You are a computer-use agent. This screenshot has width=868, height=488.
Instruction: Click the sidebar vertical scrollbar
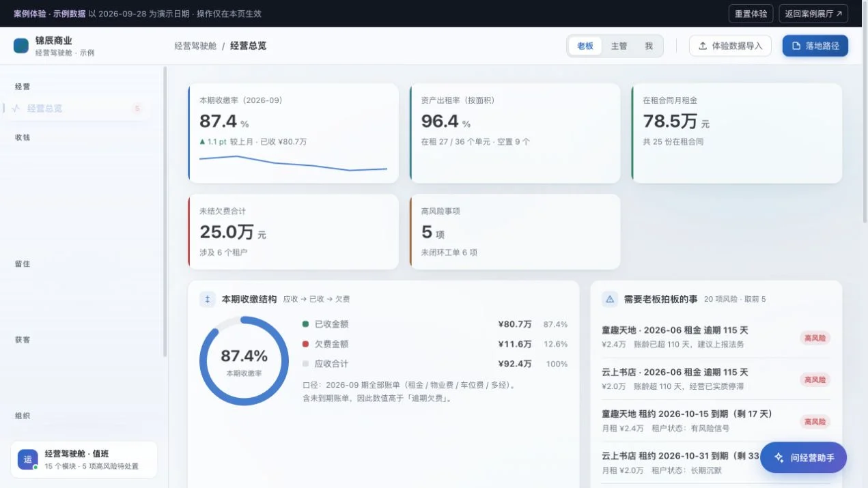click(x=165, y=212)
